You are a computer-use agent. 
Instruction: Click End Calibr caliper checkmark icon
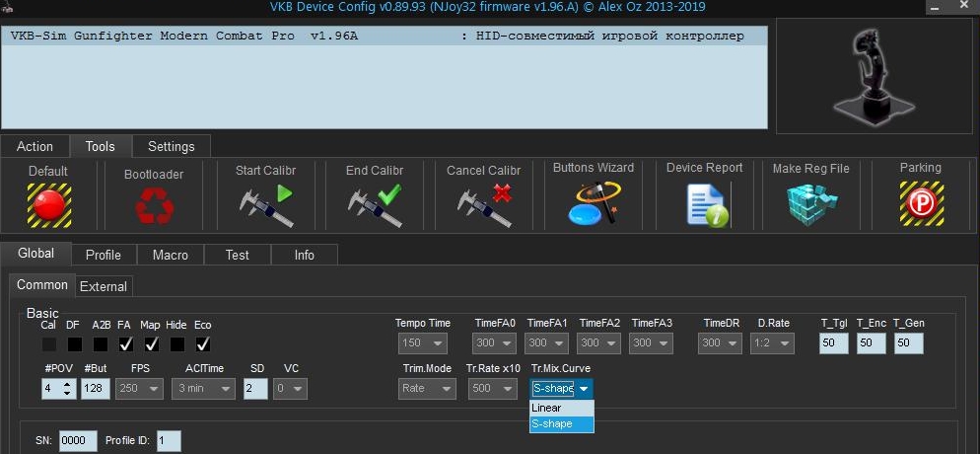(x=375, y=204)
